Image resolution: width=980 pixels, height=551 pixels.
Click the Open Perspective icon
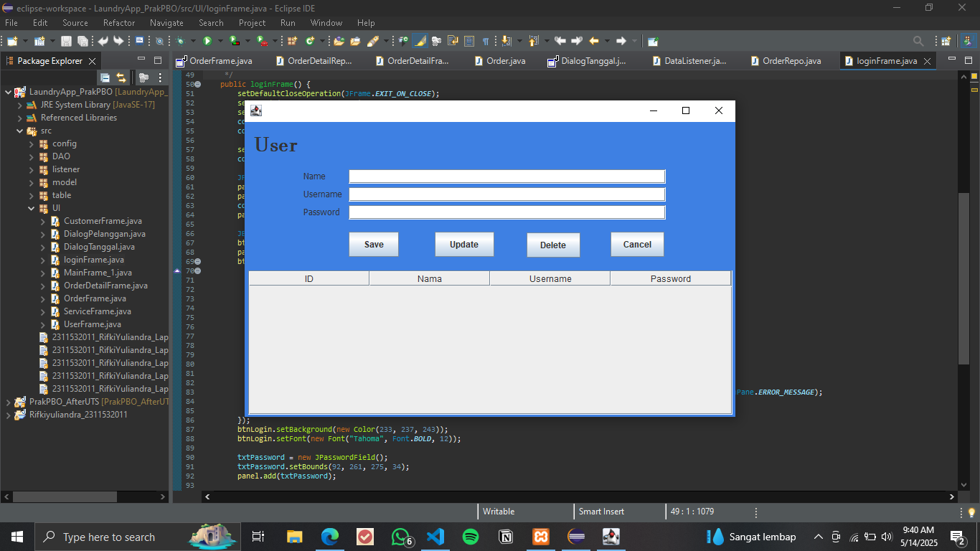(x=946, y=41)
